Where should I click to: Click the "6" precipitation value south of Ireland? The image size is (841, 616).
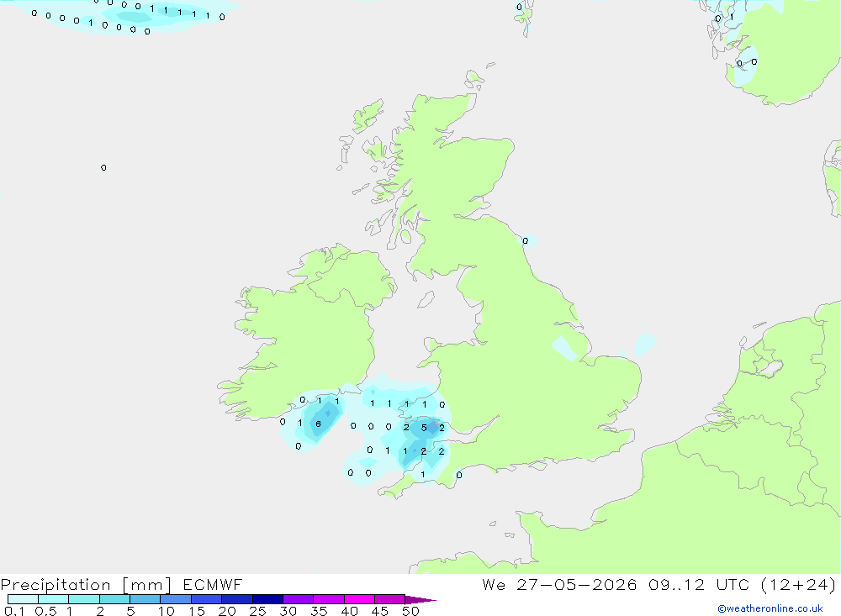click(318, 424)
